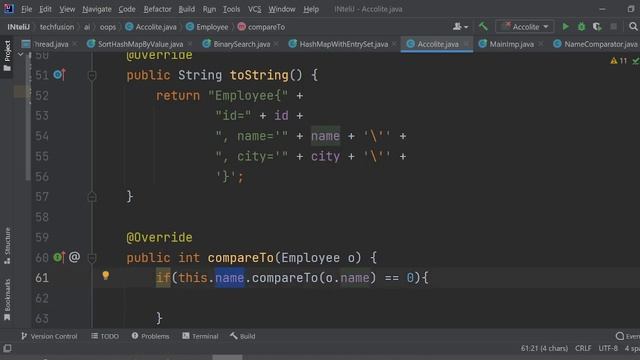Open the Edit menu

click(45, 9)
